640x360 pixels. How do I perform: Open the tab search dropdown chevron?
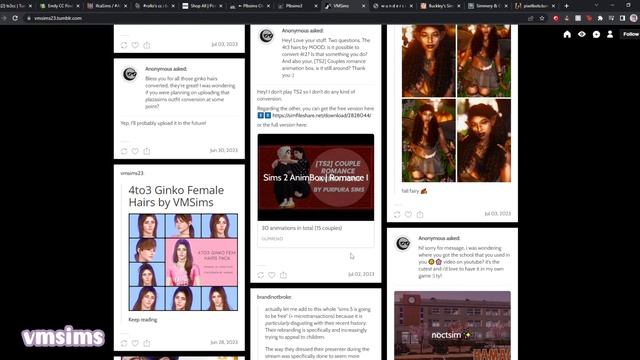point(596,6)
